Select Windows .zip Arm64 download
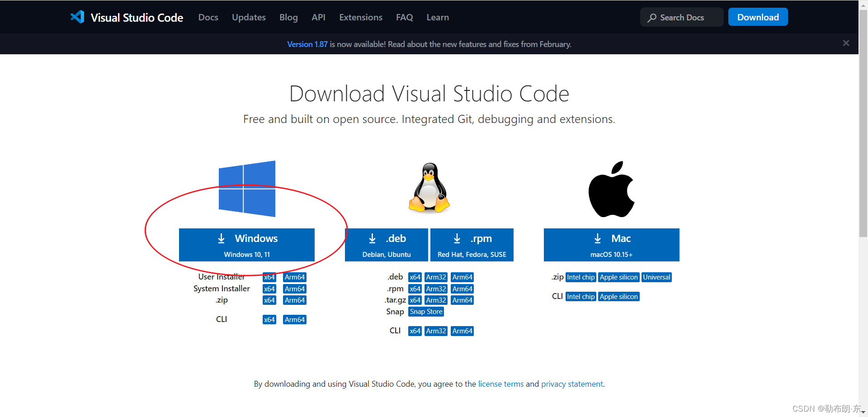The height and width of the screenshot is (417, 868). click(295, 300)
